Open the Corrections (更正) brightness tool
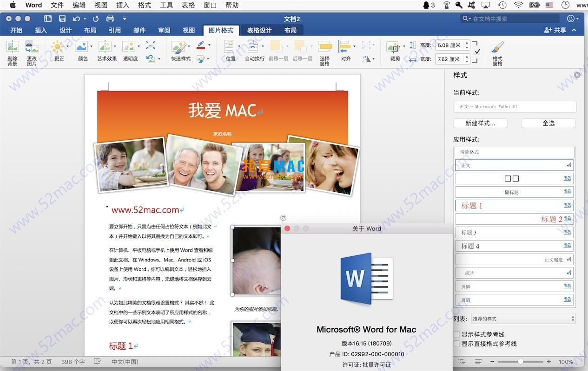The height and width of the screenshot is (371, 588). click(x=57, y=47)
